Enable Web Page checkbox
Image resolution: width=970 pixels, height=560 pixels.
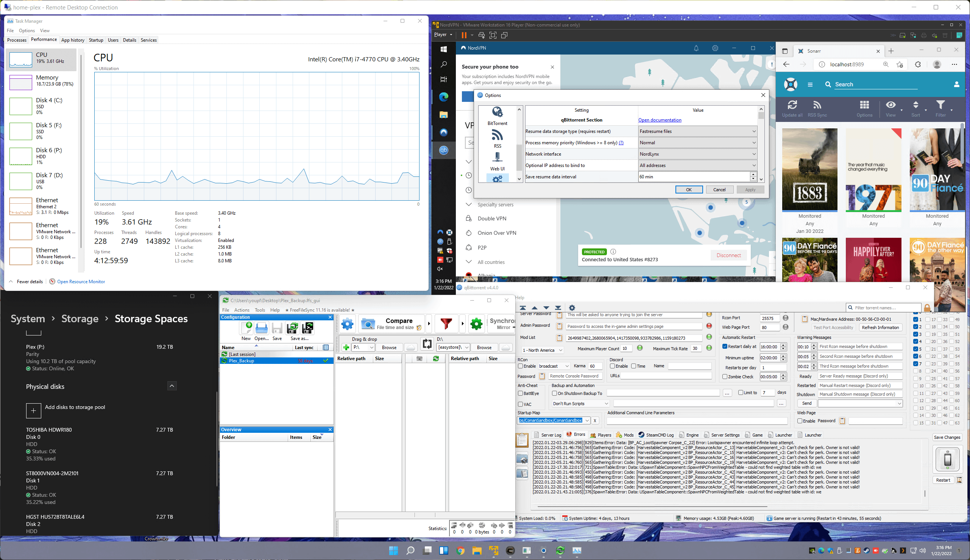tap(800, 421)
